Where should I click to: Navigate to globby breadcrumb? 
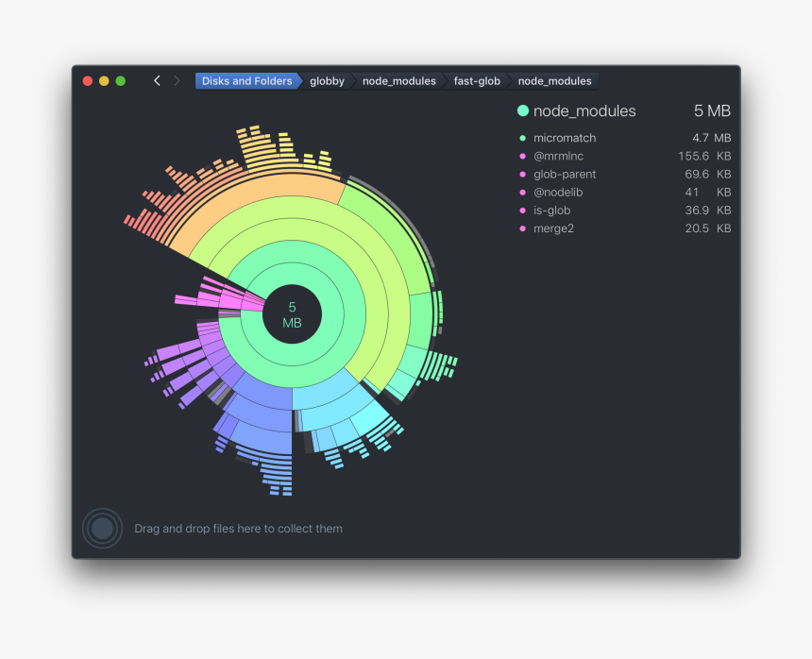[x=327, y=81]
